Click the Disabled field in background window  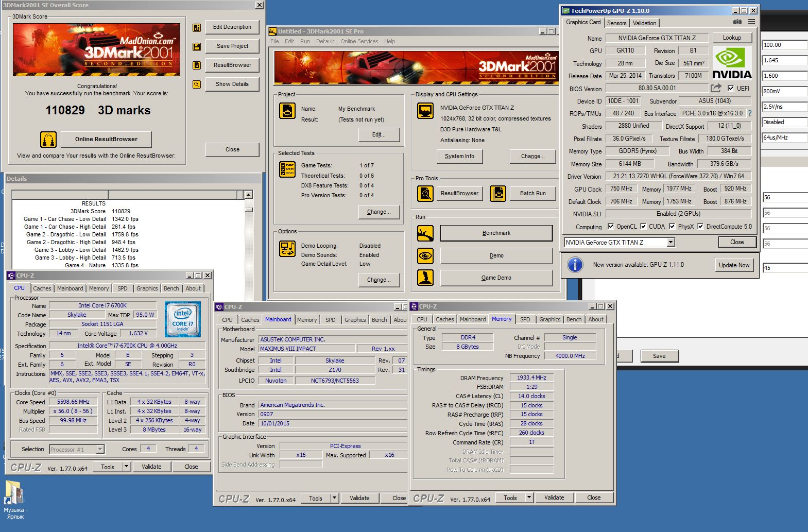(785, 122)
